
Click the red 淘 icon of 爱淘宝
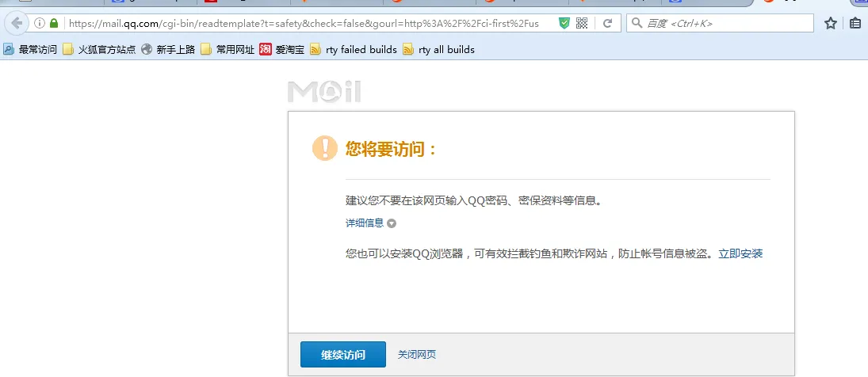click(x=266, y=50)
